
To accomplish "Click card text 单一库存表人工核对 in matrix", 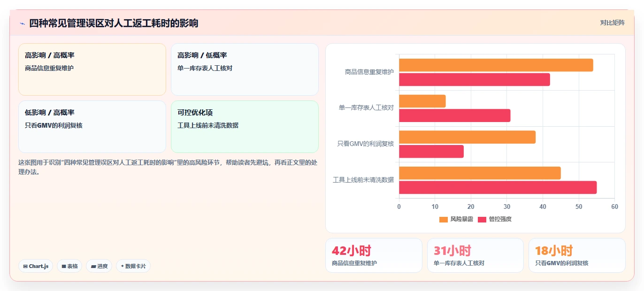I will click(205, 68).
